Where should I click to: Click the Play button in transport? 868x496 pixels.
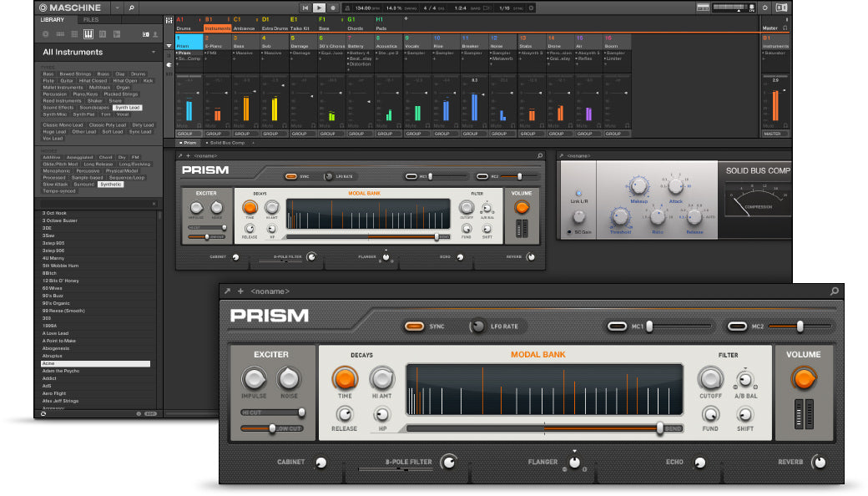[x=319, y=8]
